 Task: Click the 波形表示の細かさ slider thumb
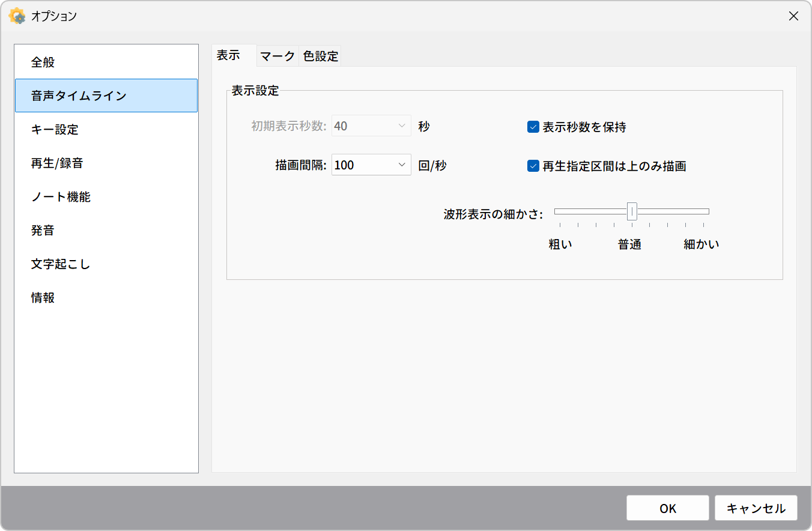tap(632, 211)
